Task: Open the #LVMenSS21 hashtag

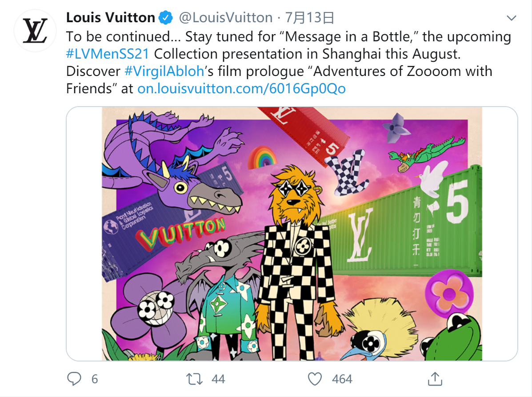Action: point(108,54)
